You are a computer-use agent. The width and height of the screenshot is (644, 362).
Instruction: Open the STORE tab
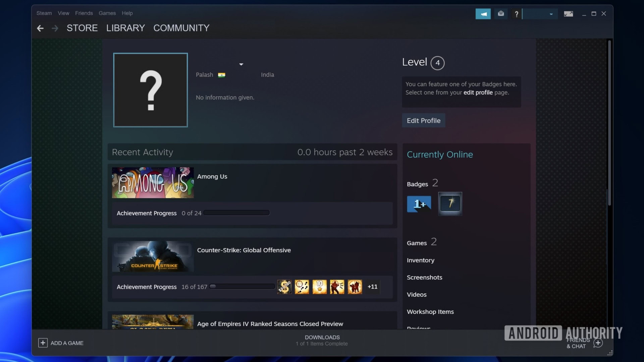coord(82,28)
